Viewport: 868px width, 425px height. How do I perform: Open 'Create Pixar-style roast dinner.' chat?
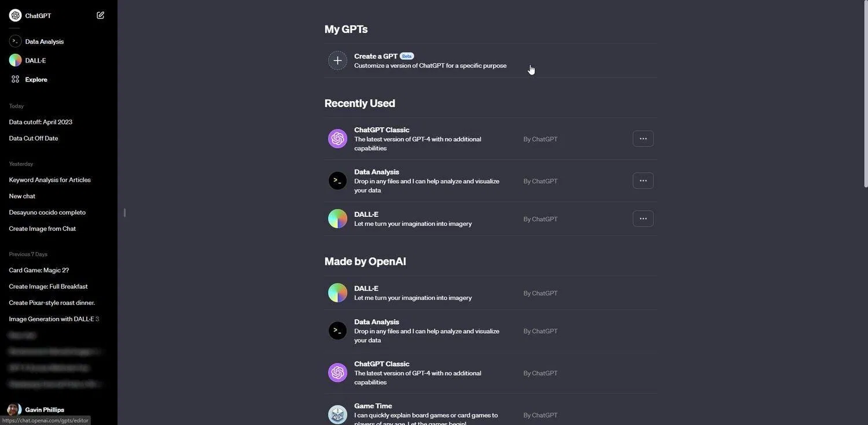[52, 303]
